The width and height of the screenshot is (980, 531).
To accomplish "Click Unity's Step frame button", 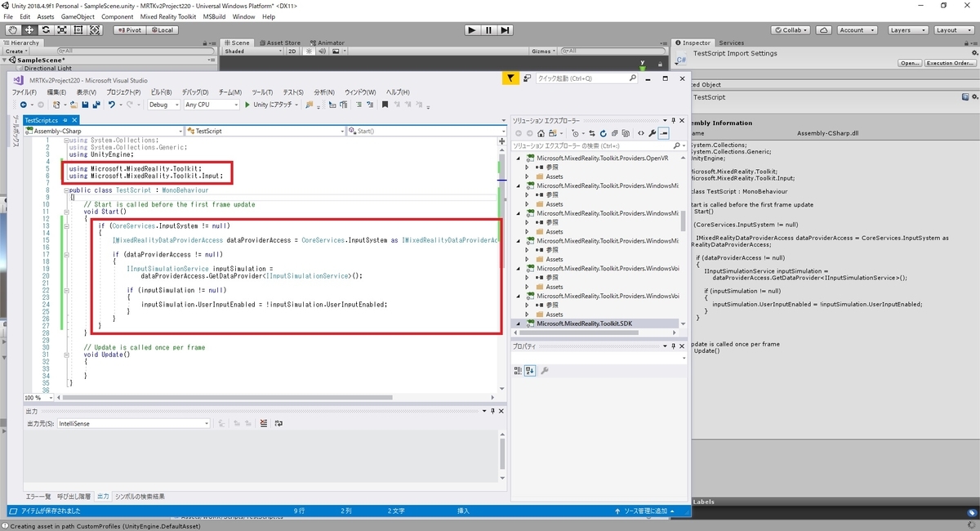I will coord(506,30).
